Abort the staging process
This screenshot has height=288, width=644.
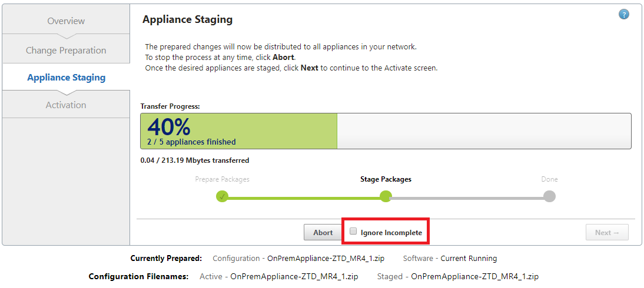coord(323,233)
